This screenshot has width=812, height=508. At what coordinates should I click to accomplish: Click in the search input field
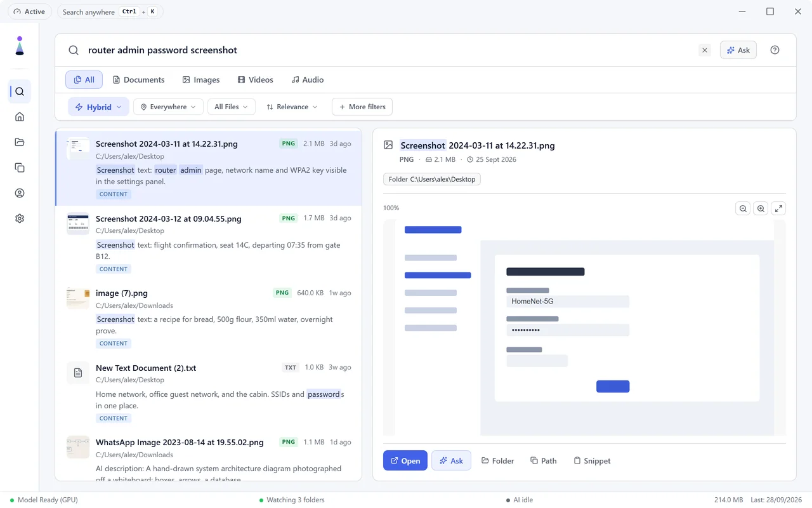[x=390, y=50]
